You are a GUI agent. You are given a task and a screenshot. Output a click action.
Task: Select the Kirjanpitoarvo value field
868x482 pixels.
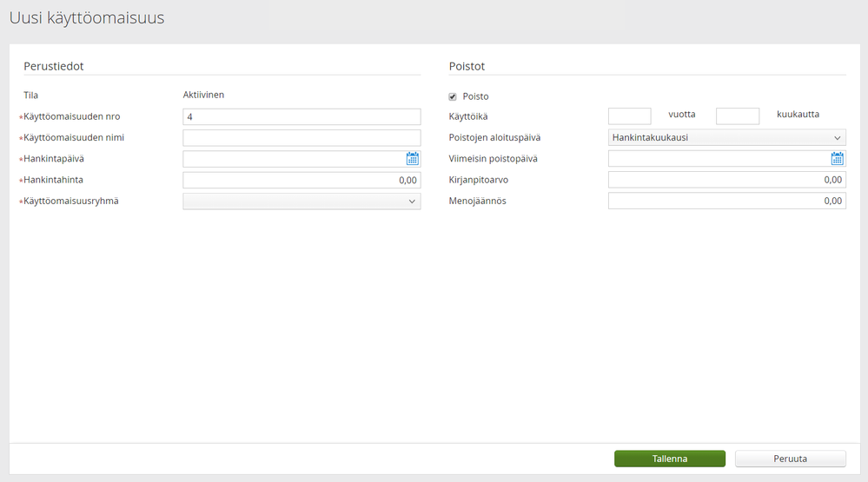point(726,180)
